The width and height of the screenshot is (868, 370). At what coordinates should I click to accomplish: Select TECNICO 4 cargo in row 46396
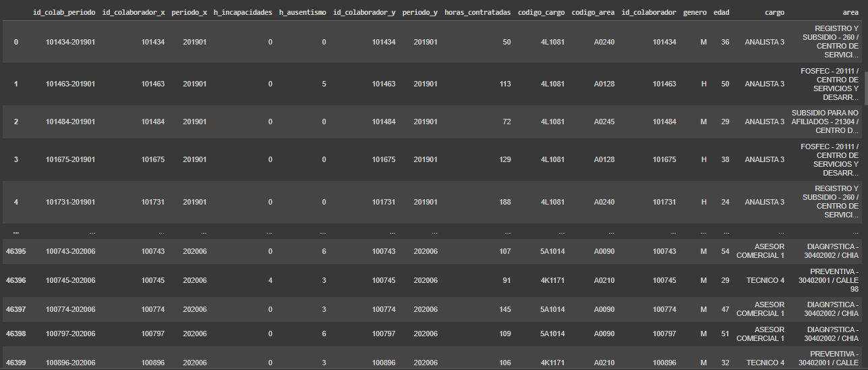(765, 280)
